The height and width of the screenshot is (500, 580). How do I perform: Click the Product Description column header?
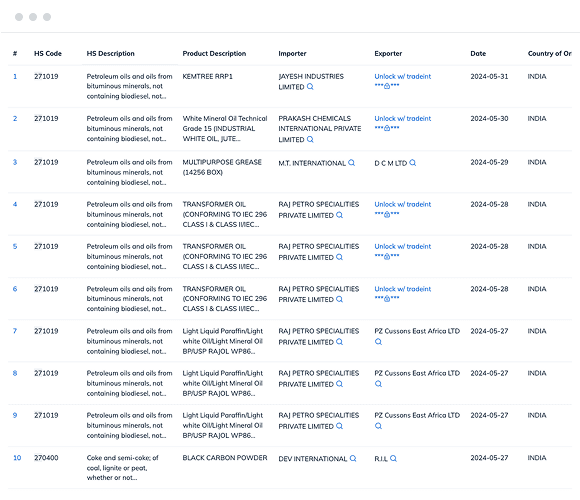click(214, 54)
